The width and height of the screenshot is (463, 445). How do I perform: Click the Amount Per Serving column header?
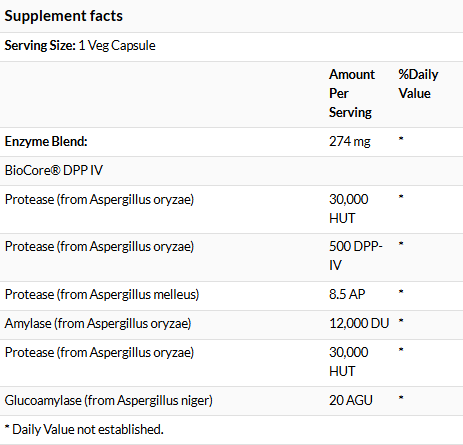352,93
